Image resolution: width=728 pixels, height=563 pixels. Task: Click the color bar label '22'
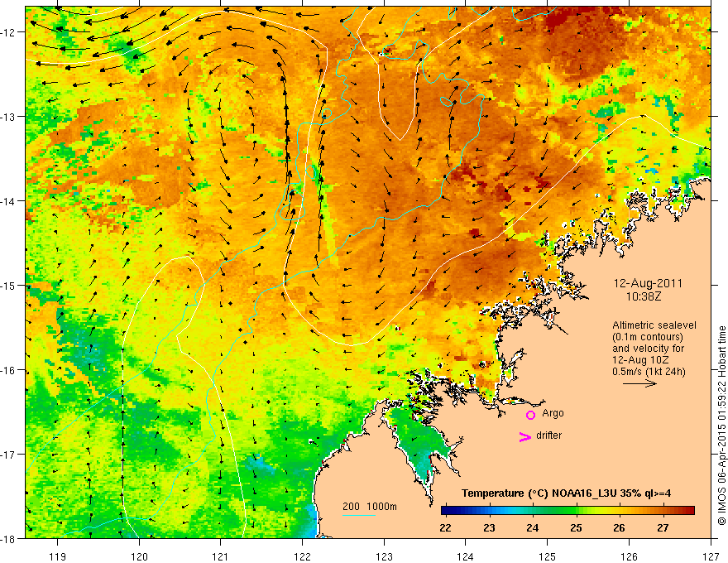click(x=445, y=528)
